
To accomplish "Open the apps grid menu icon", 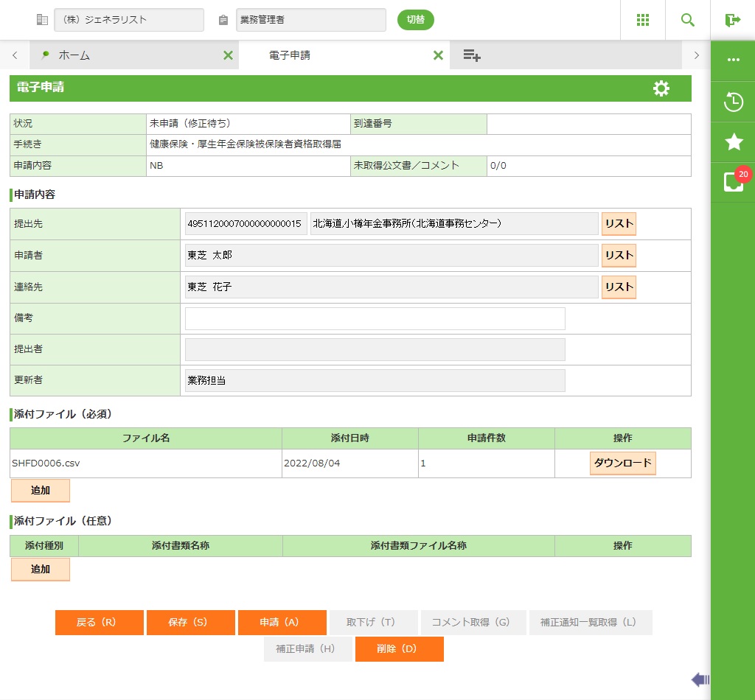I will point(643,20).
